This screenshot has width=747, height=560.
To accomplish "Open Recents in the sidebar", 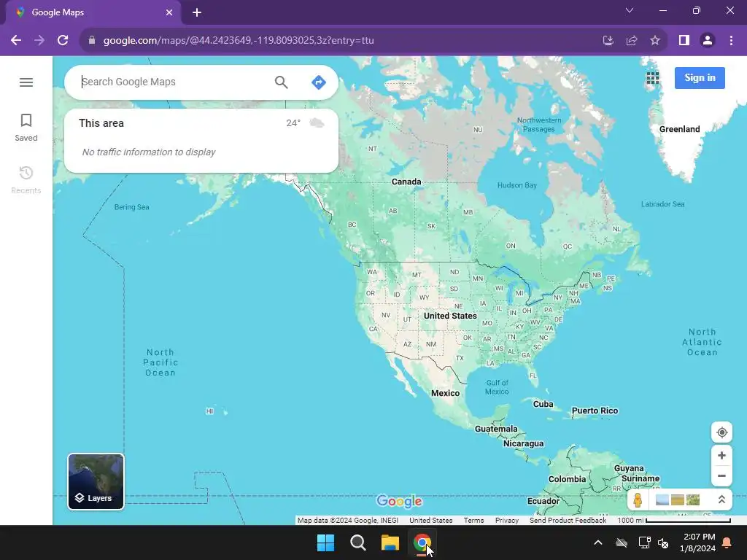I will click(26, 180).
